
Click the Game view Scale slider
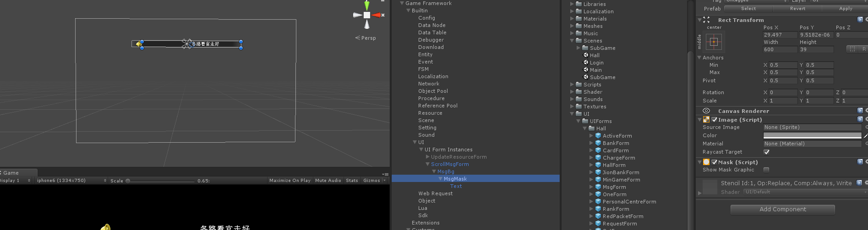point(160,181)
